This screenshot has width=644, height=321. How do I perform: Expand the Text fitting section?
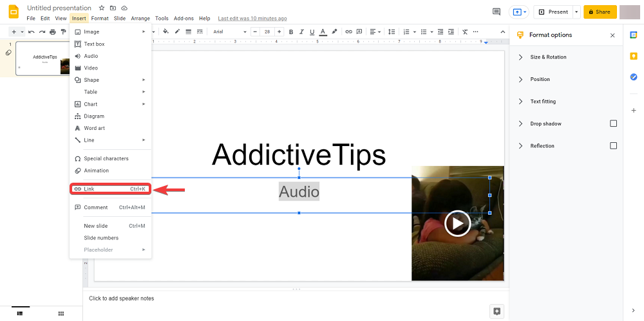point(542,102)
